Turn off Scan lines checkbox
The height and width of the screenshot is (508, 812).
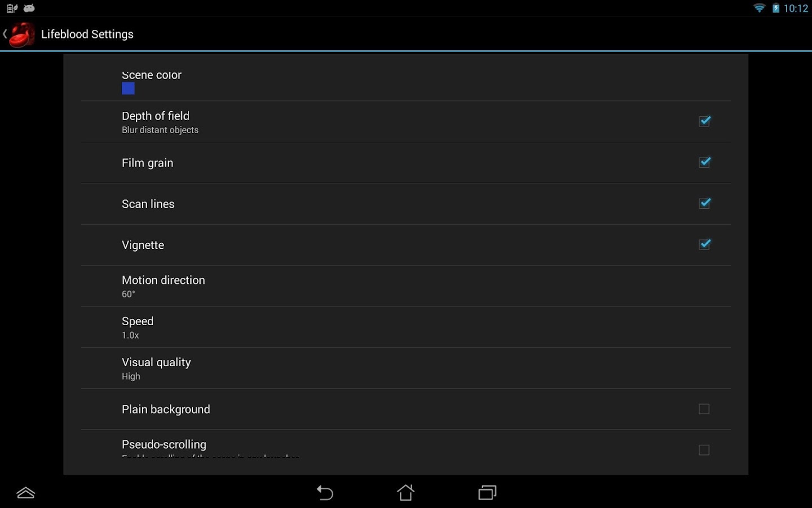click(704, 204)
